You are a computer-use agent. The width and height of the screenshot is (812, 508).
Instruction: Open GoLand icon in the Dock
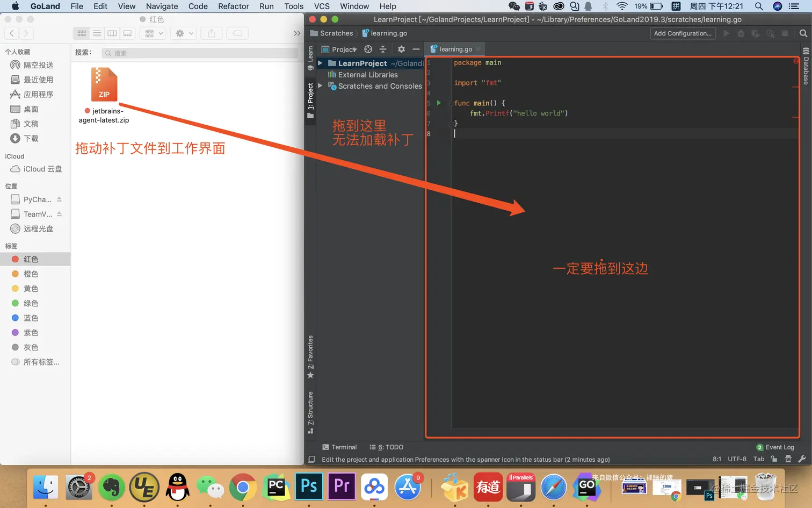tap(586, 486)
